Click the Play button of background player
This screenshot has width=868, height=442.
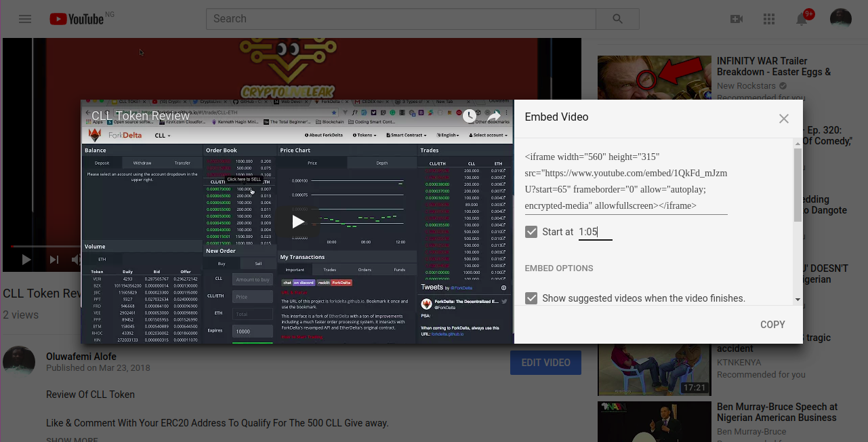[x=26, y=259]
